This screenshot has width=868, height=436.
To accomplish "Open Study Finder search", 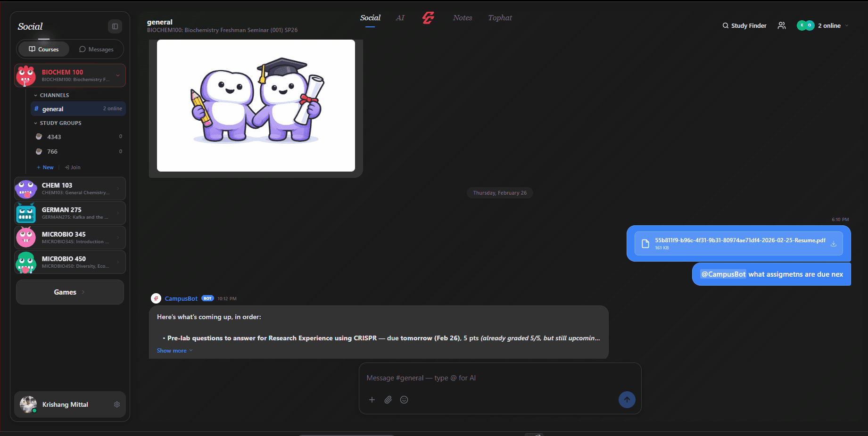I will click(744, 25).
